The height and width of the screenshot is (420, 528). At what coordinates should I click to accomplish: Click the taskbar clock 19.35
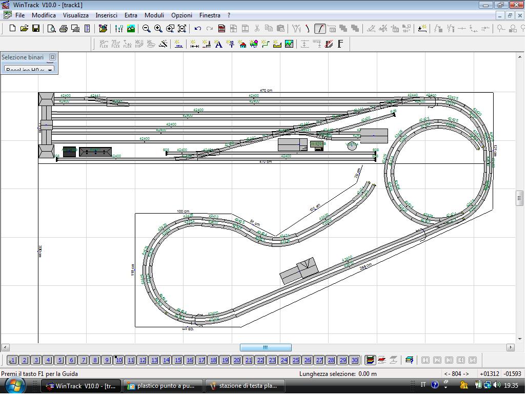(x=511, y=385)
